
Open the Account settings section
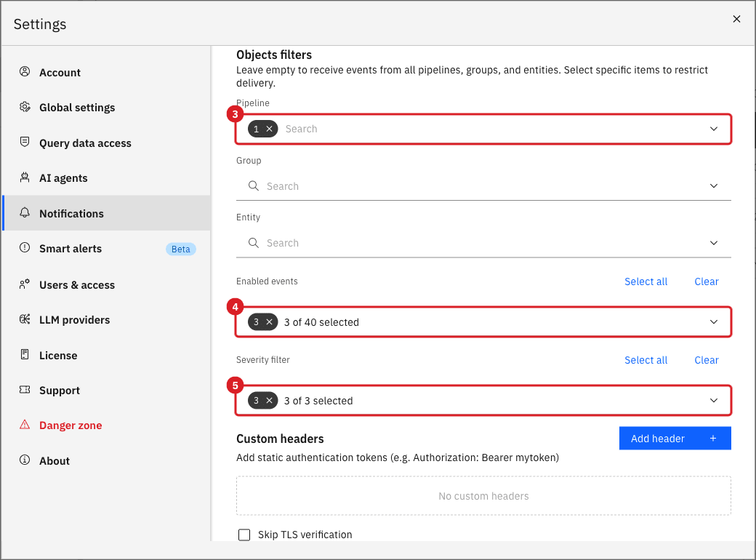(x=107, y=72)
